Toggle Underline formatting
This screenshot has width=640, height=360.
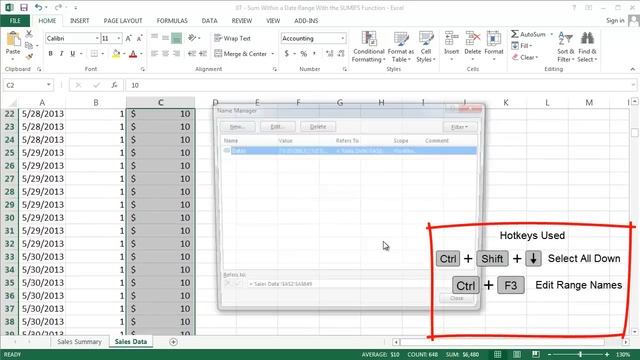73,53
